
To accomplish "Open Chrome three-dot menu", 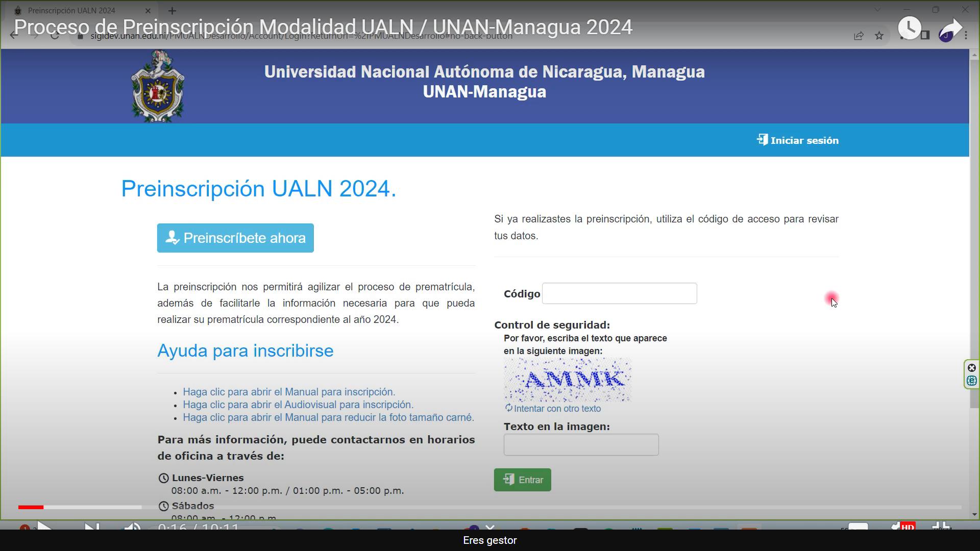I will [966, 36].
